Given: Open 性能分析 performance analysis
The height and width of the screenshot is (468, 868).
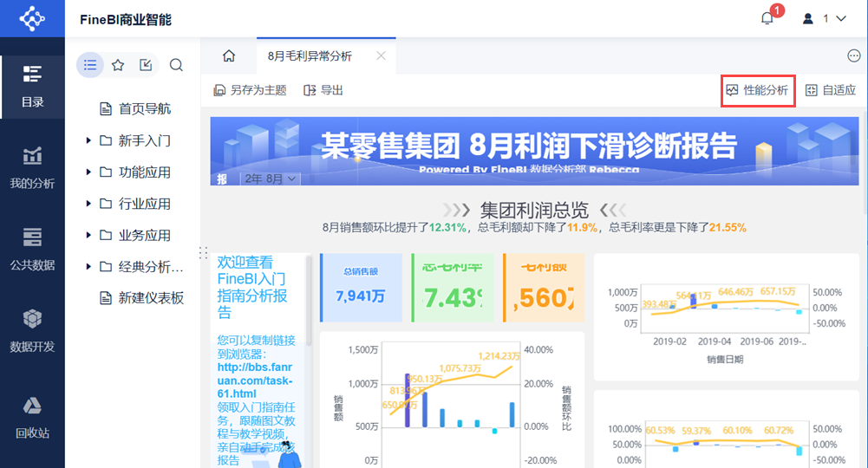Looking at the screenshot, I should pyautogui.click(x=758, y=90).
